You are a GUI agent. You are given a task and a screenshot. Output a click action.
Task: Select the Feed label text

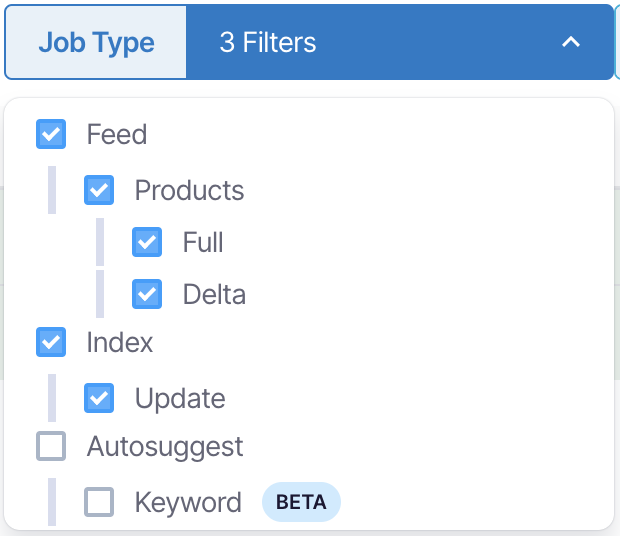coord(117,134)
